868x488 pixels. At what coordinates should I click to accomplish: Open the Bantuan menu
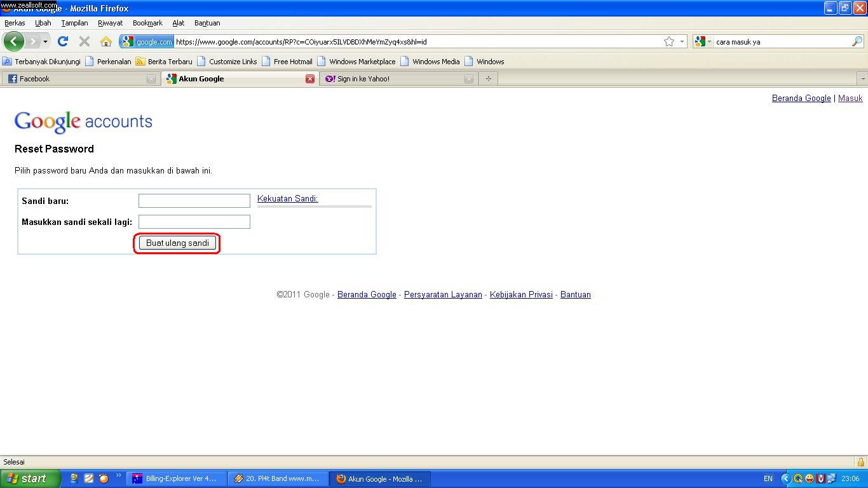tap(207, 23)
